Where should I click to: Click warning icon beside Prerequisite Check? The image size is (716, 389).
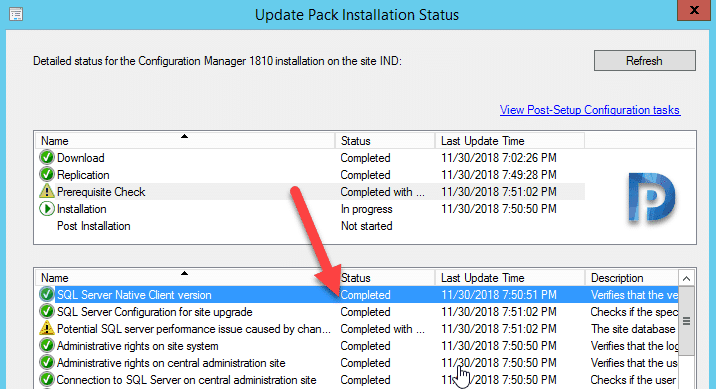coord(47,191)
